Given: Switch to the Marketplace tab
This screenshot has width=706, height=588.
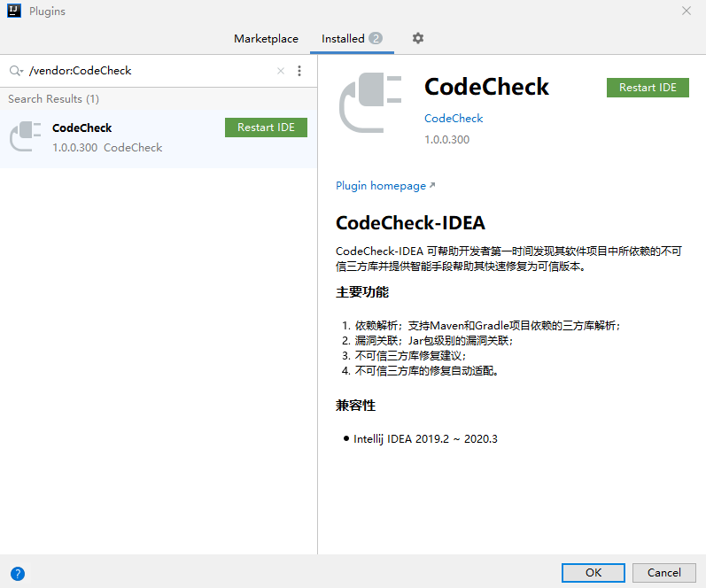Looking at the screenshot, I should click(x=266, y=39).
